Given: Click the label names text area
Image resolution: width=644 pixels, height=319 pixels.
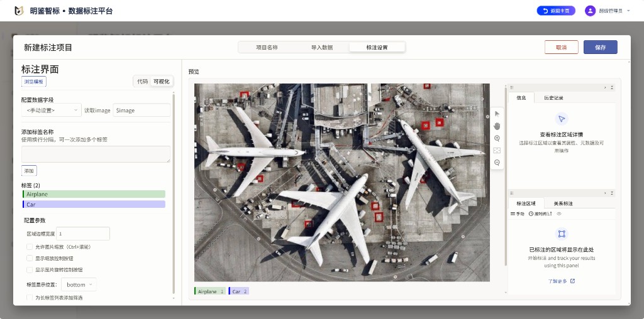Looking at the screenshot, I should point(96,154).
